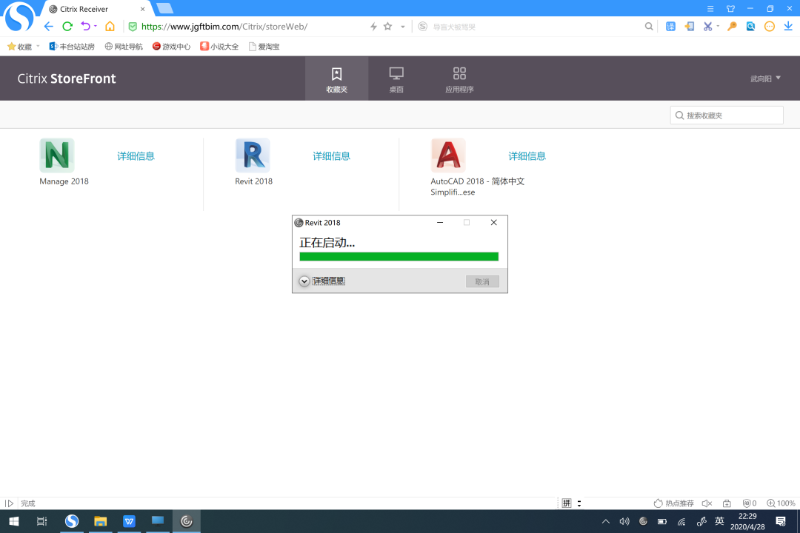This screenshot has height=533, width=800.
Task: Reload the page with the green refresh icon
Action: coord(67,27)
